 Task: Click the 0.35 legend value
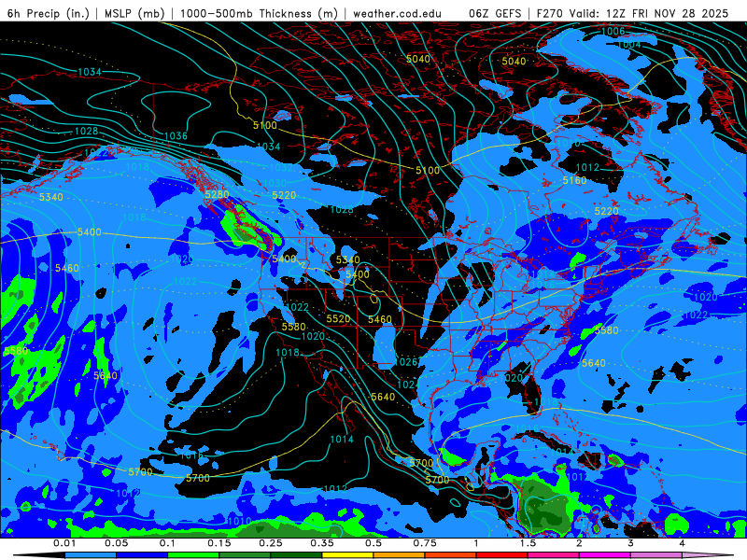tap(322, 543)
